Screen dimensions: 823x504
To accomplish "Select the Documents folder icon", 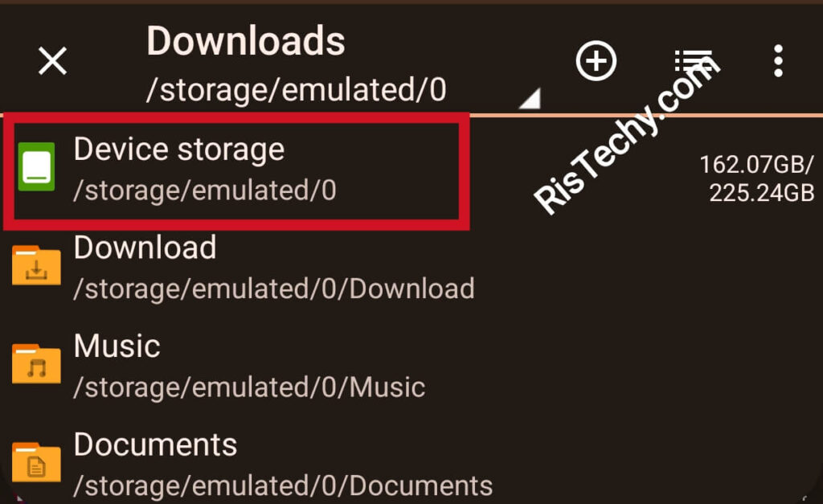I will pos(36,462).
